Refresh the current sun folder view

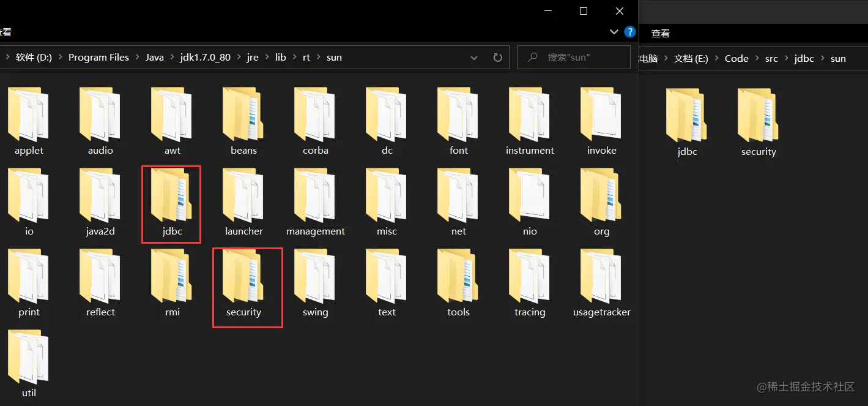point(498,58)
